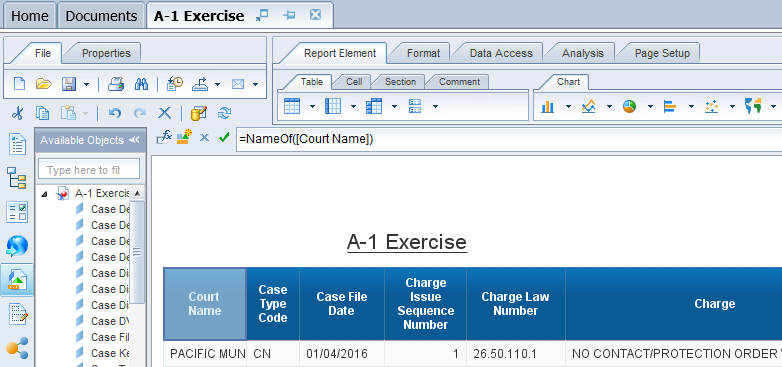Open Document Structure and Filters panel

pos(18,314)
